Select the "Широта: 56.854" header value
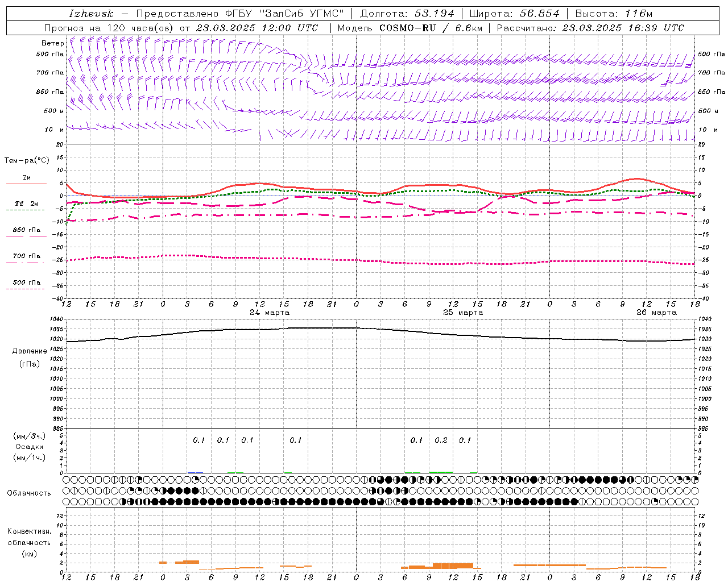This screenshot has height=582, width=728. click(x=515, y=14)
